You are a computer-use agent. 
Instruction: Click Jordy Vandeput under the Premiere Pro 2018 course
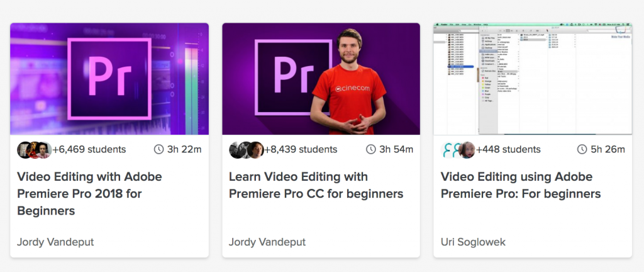[x=55, y=242]
